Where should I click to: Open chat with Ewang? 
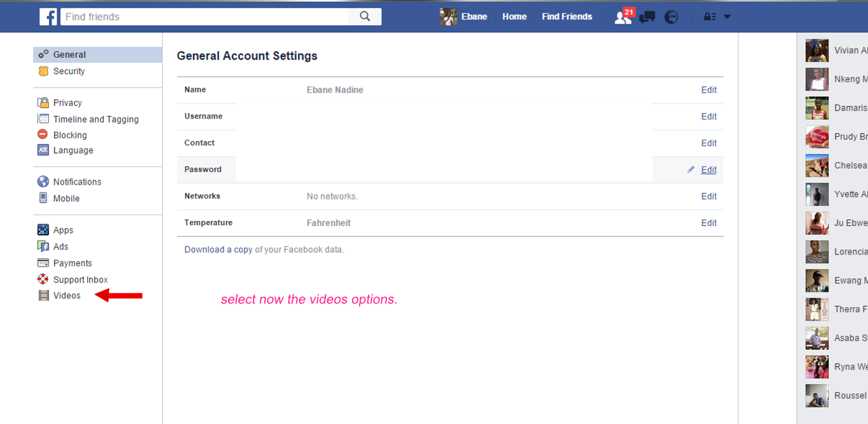click(x=836, y=281)
